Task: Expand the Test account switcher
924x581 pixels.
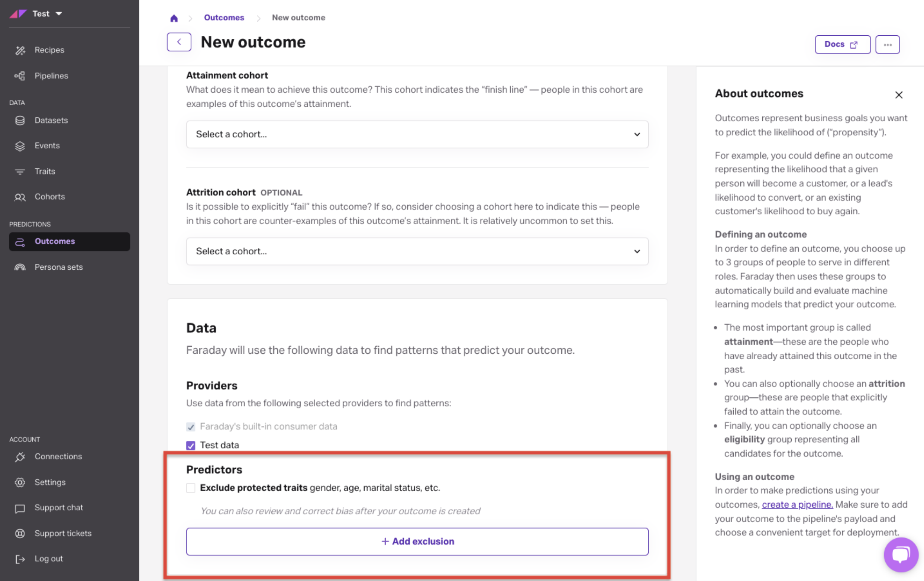Action: [x=47, y=14]
